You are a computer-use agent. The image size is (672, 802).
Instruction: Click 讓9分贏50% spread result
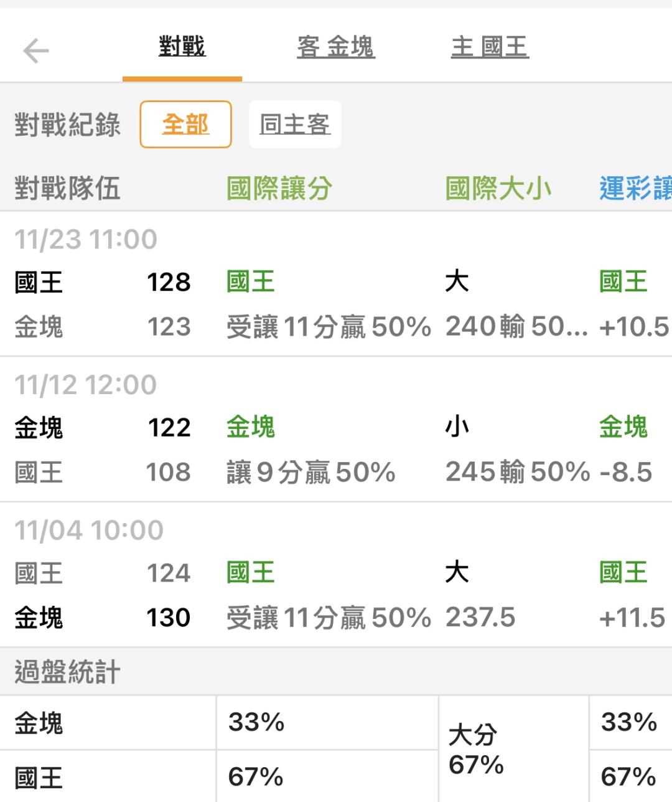pyautogui.click(x=311, y=473)
